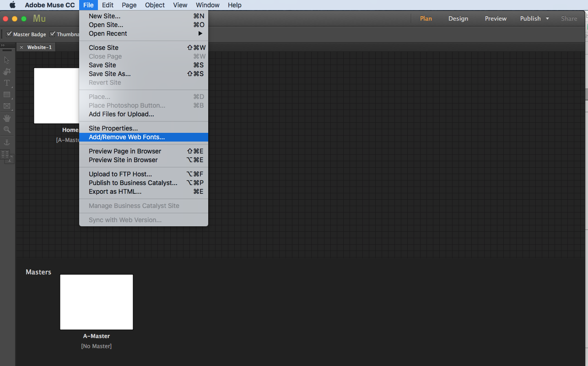Switch to Preview mode
Image resolution: width=588 pixels, height=366 pixels.
(496, 19)
